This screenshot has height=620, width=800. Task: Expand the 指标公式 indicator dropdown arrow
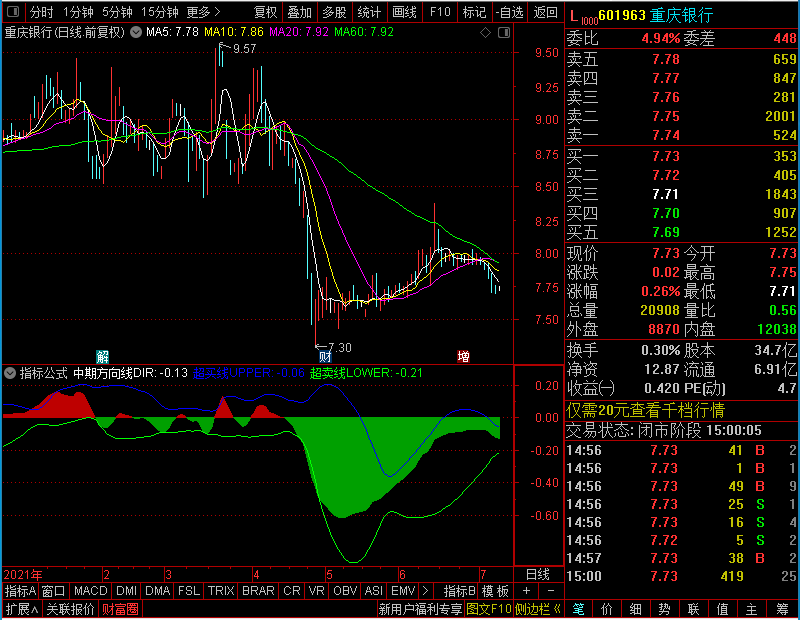click(10, 373)
